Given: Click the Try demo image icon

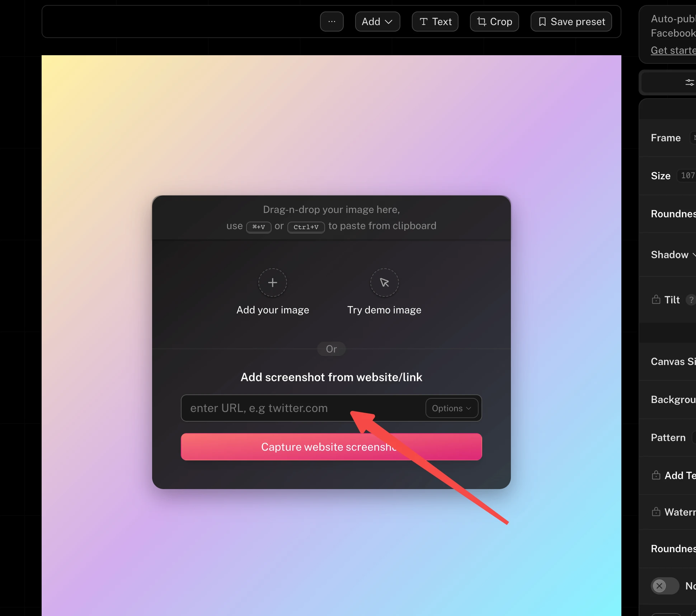Looking at the screenshot, I should [x=384, y=282].
